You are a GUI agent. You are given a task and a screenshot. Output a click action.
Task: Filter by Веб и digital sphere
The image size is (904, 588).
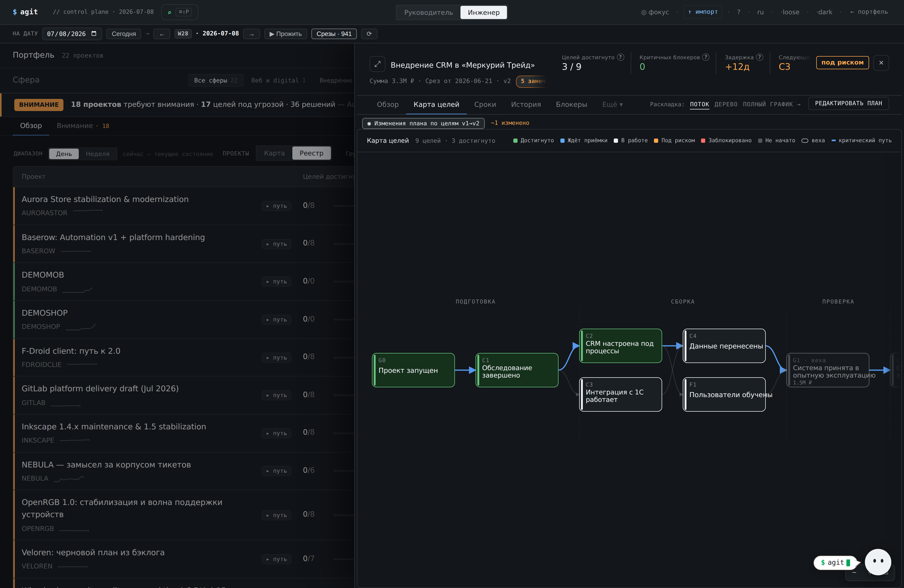[x=278, y=81]
